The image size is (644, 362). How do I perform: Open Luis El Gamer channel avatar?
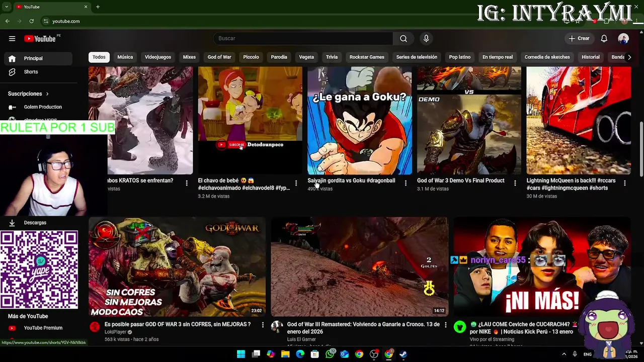coord(277,327)
